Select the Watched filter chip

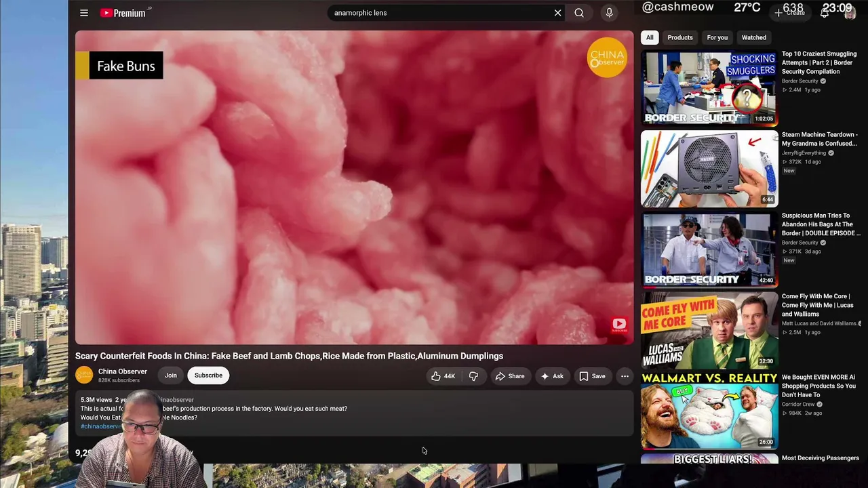click(754, 37)
